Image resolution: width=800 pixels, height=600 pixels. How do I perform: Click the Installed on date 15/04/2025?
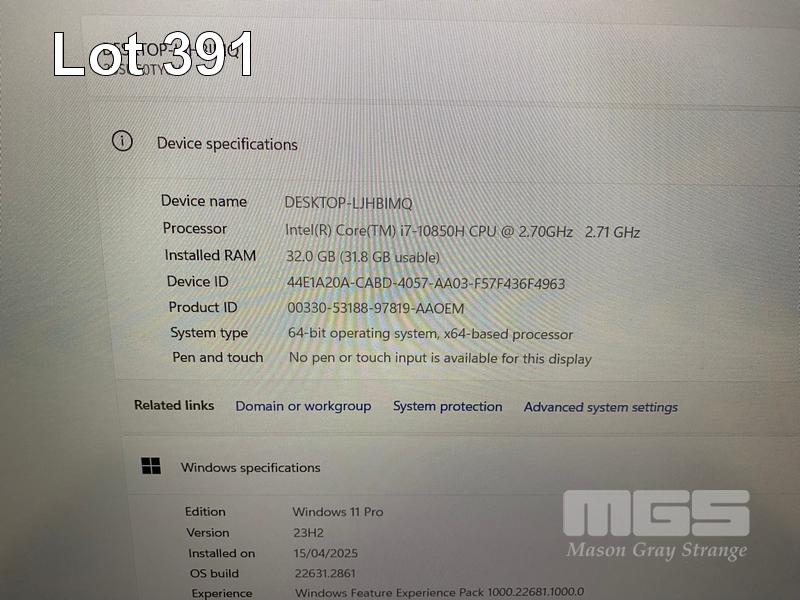(324, 553)
